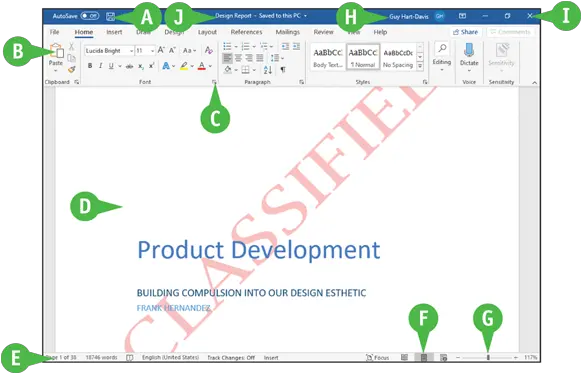Screen dimensions: 581x373
Task: Toggle Bold formatting
Action: [x=90, y=66]
